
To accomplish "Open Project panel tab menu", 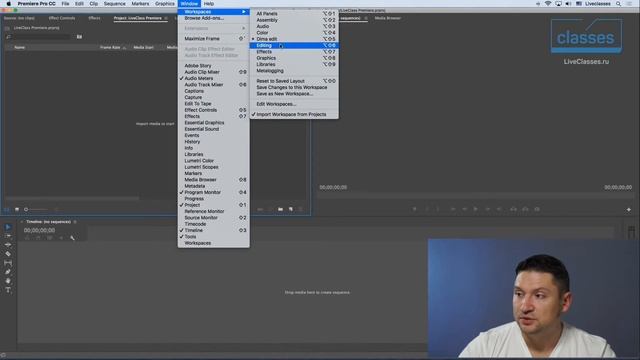I will [x=166, y=18].
